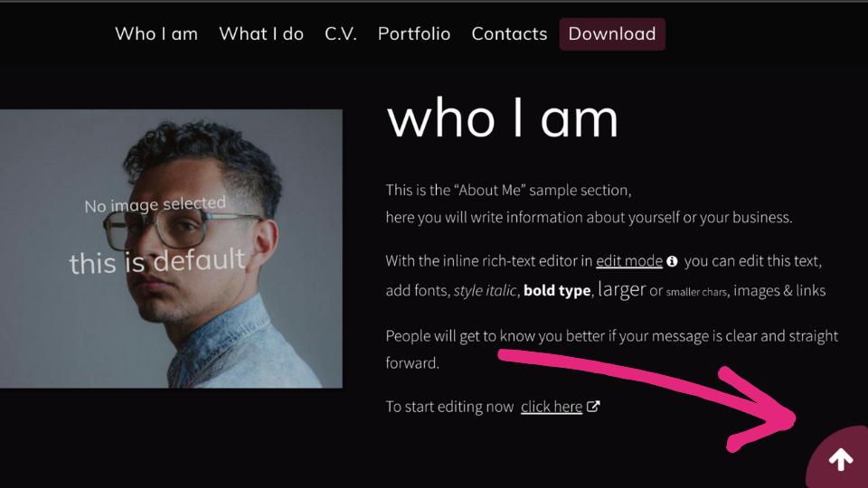Screen dimensions: 868x488
Task: Click the "who I am" heading
Action: [x=503, y=117]
